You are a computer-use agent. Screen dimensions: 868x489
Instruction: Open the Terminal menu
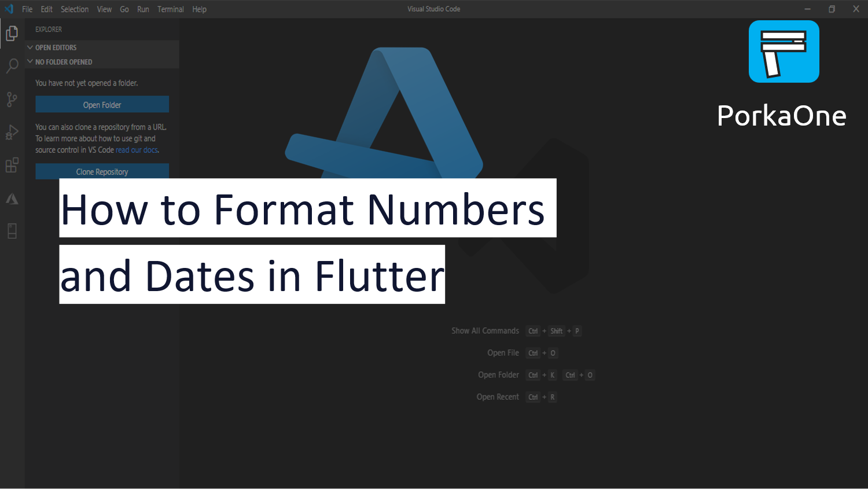[171, 9]
